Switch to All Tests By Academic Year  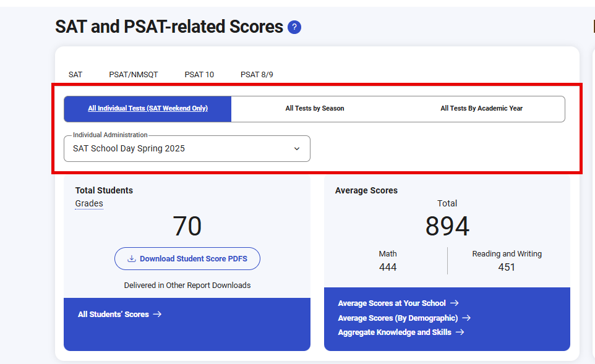(x=481, y=109)
